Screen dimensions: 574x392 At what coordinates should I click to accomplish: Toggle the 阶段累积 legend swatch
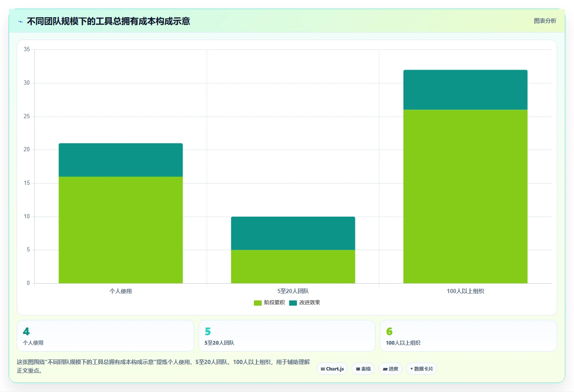[258, 303]
